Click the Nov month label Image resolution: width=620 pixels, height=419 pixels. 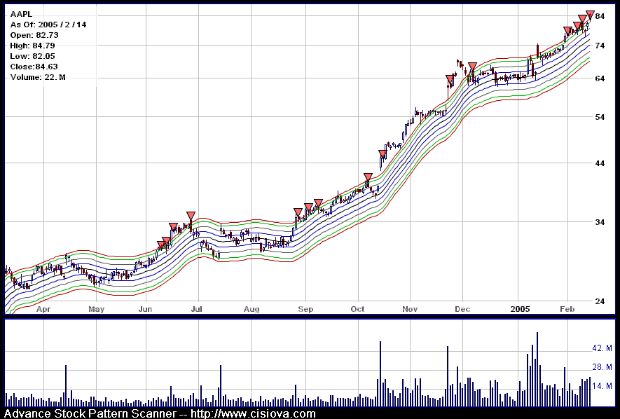pyautogui.click(x=410, y=309)
